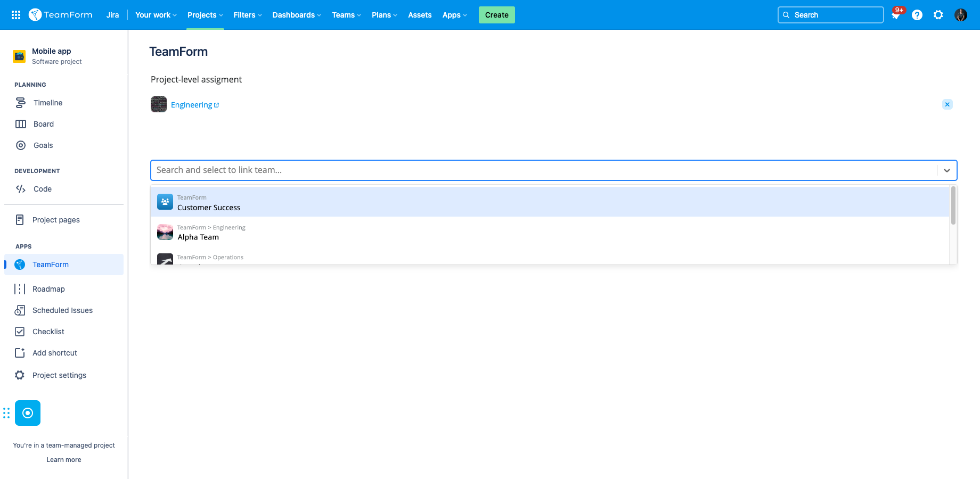Open the Scheduled Issues icon
Viewport: 980px width, 479px height.
pyautogui.click(x=20, y=310)
